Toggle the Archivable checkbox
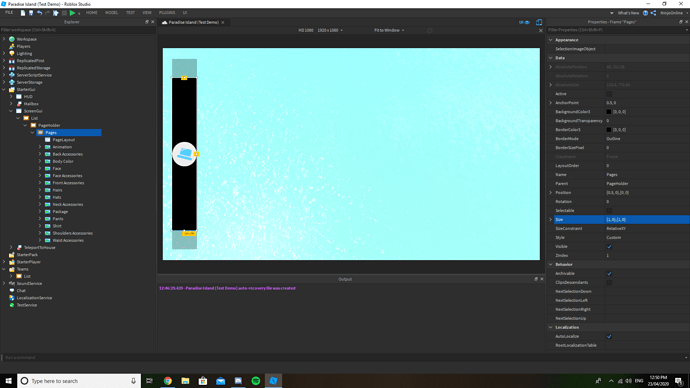Viewport: 690px width, 388px height. coord(609,273)
